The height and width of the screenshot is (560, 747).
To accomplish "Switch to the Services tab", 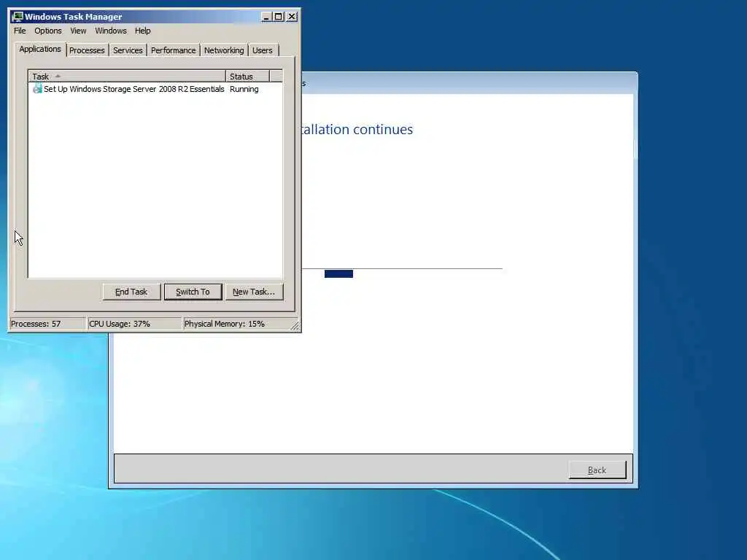I will 128,50.
